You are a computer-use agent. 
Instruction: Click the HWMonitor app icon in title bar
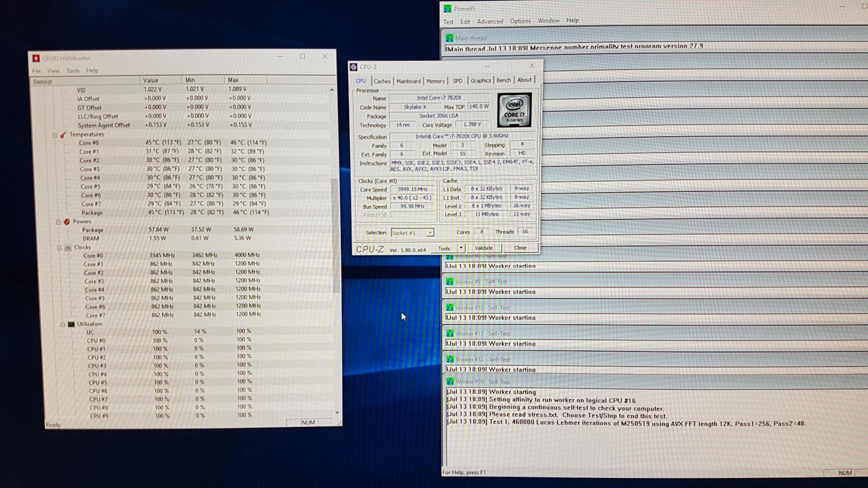coord(36,58)
